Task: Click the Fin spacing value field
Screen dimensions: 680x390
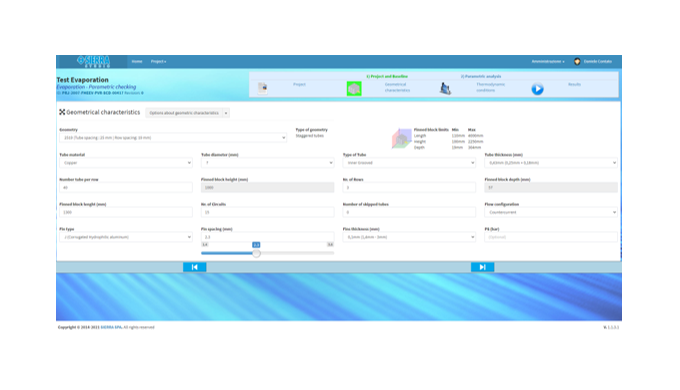Action: pyautogui.click(x=268, y=237)
